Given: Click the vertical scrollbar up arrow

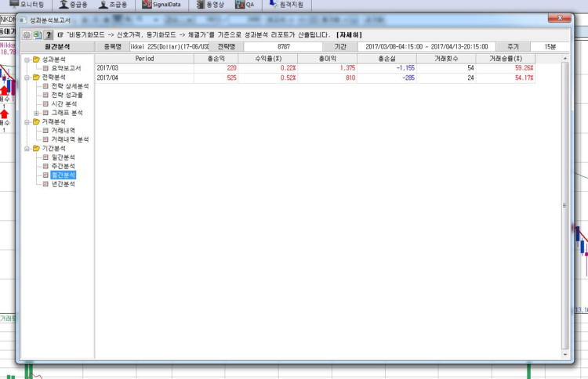Looking at the screenshot, I should pyautogui.click(x=565, y=59).
